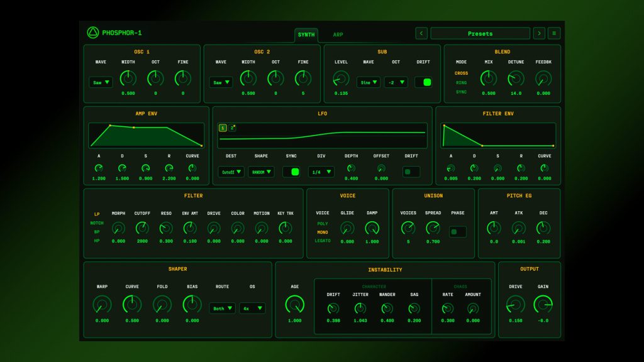Switch to the SYNTH tab
Viewport: 644px width, 362px height.
point(306,35)
